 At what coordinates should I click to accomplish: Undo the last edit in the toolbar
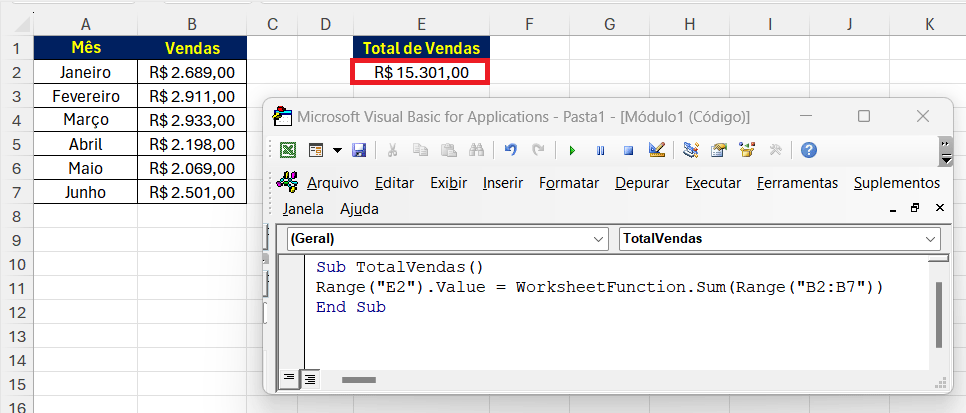(510, 150)
